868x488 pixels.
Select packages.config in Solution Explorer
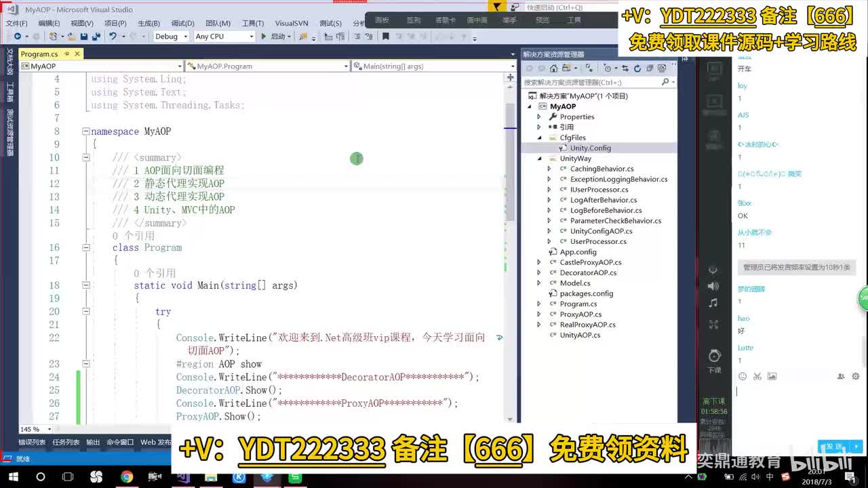click(x=587, y=293)
